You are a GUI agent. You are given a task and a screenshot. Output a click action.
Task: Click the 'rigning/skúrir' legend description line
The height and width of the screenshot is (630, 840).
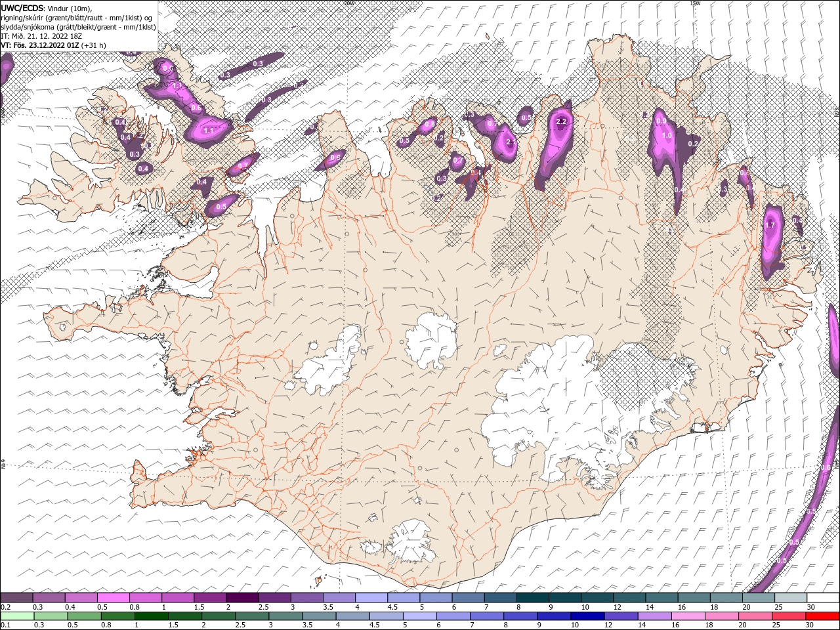point(77,17)
